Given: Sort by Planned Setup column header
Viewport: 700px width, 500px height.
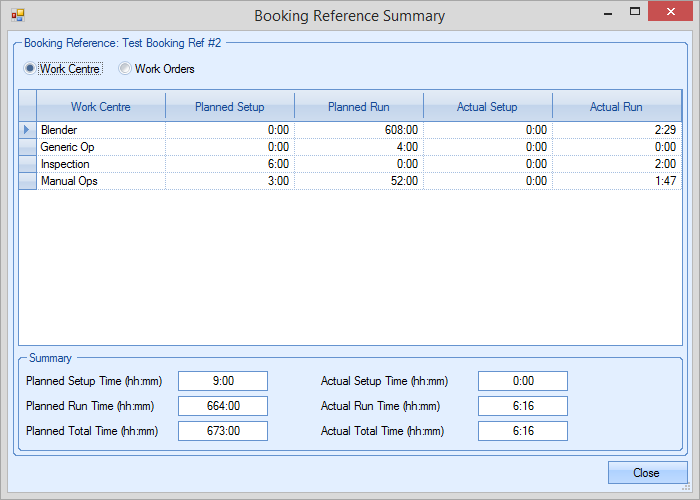Looking at the screenshot, I should pos(229,107).
